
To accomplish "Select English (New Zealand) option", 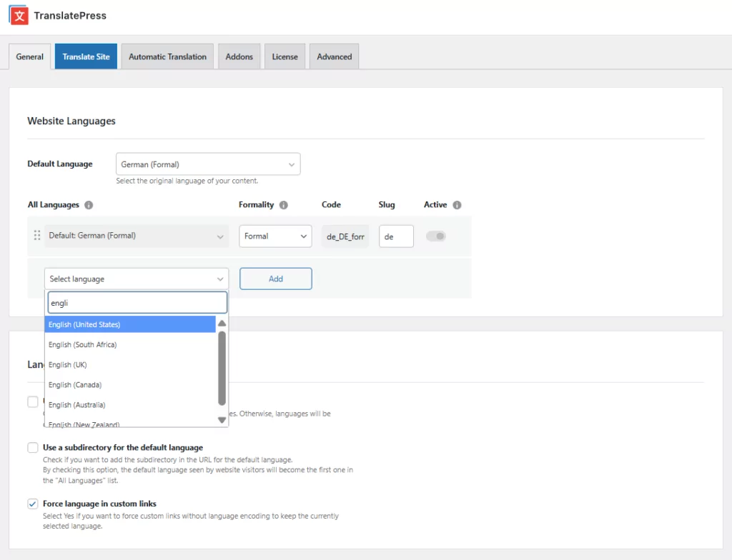I will pyautogui.click(x=130, y=424).
